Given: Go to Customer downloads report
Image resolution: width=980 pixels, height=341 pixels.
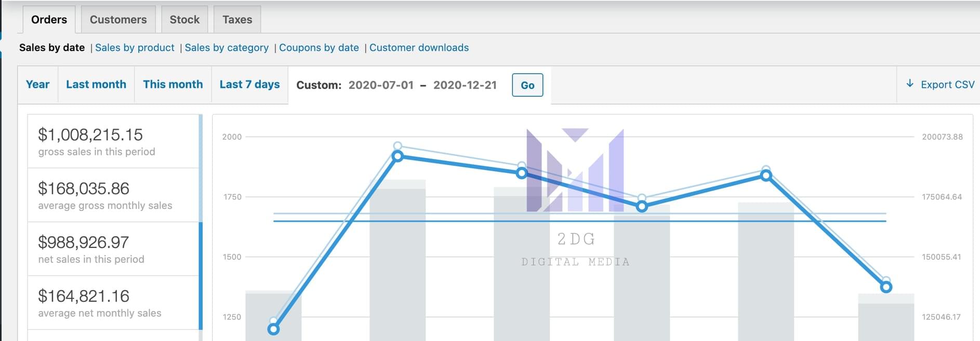Looking at the screenshot, I should [419, 48].
